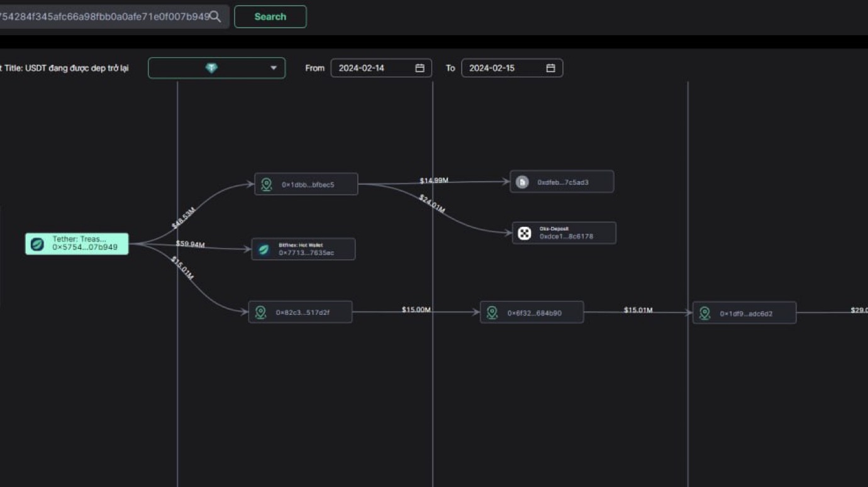
Task: Click the diamond token icon in dropdown
Action: [x=211, y=68]
